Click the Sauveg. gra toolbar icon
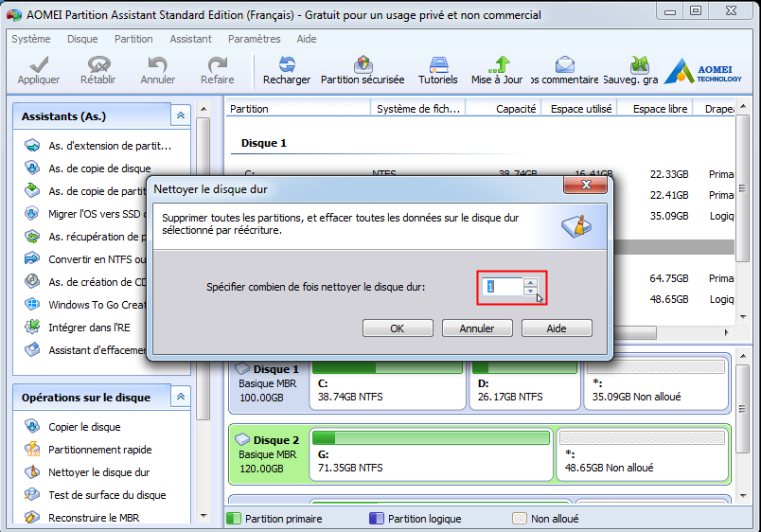The width and height of the screenshot is (761, 532). (x=631, y=71)
